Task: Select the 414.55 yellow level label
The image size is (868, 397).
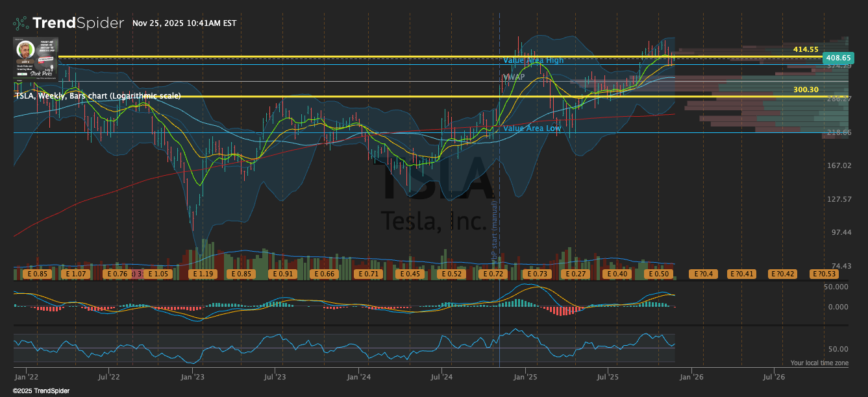Action: click(x=806, y=49)
